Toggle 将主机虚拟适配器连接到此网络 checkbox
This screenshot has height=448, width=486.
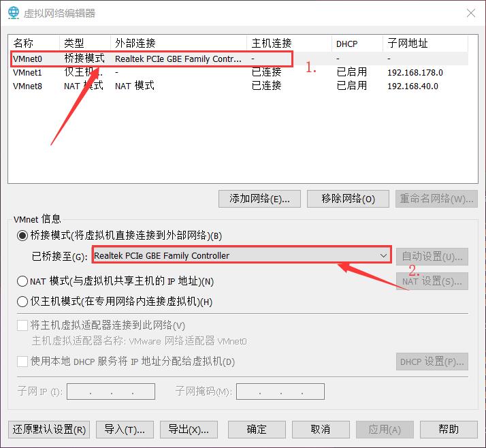pyautogui.click(x=22, y=325)
